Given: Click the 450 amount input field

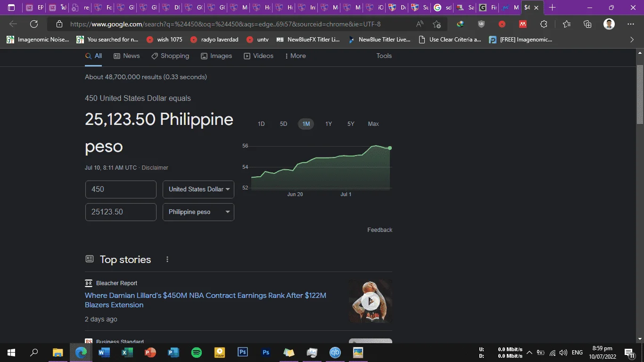Looking at the screenshot, I should point(121,189).
